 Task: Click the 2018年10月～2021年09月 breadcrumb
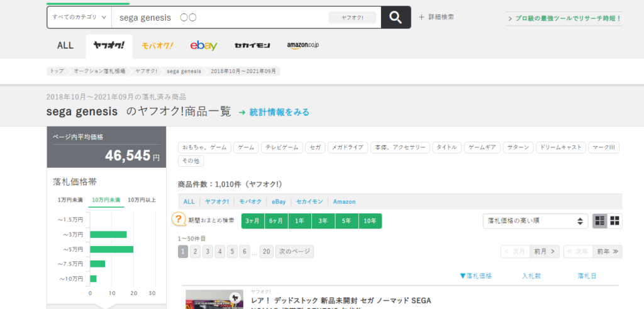click(x=243, y=71)
